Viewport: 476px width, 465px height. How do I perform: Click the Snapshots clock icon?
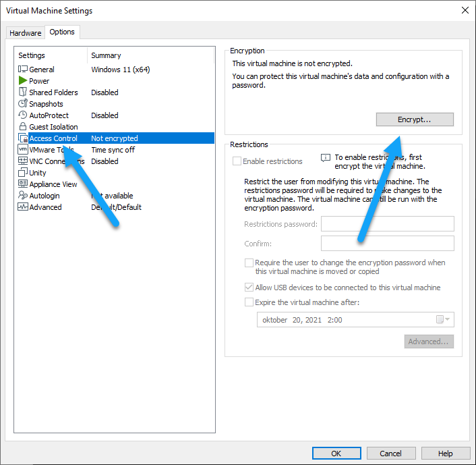coord(23,103)
